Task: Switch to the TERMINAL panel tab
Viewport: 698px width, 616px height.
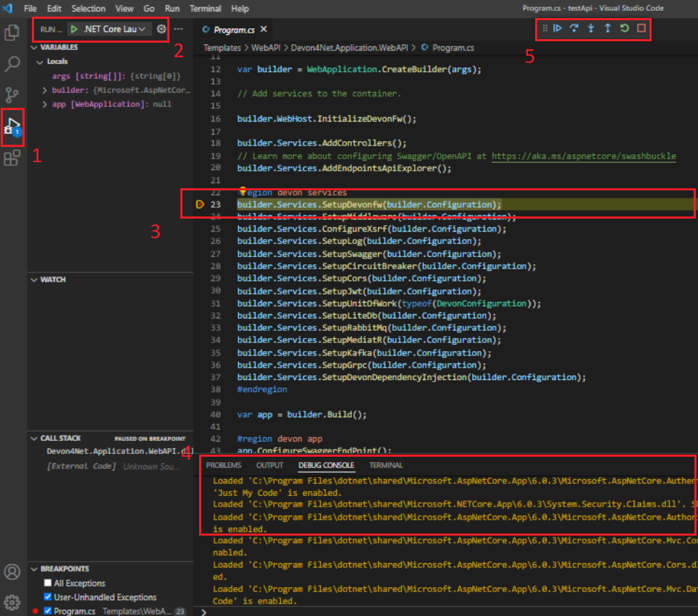Action: (386, 465)
